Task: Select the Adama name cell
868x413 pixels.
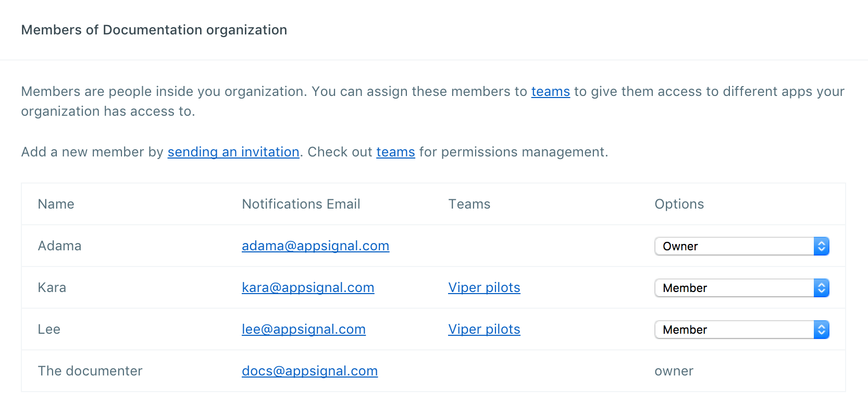Action: click(59, 246)
